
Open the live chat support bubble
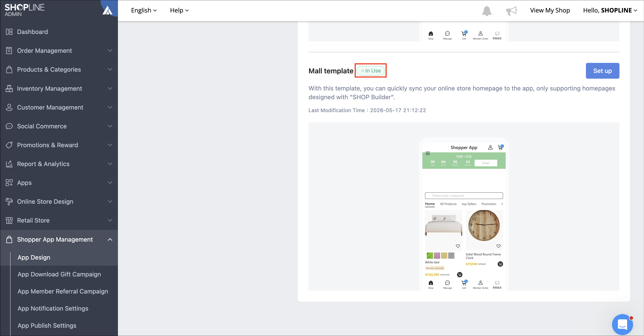point(622,324)
